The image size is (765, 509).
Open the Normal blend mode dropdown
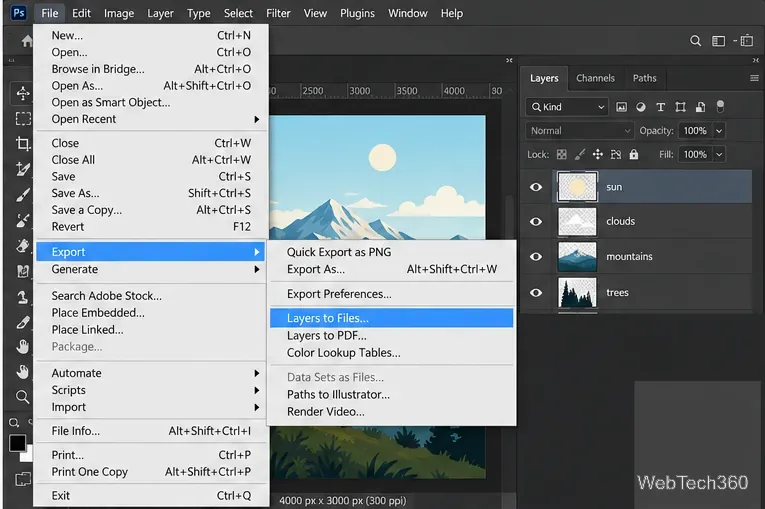(579, 131)
